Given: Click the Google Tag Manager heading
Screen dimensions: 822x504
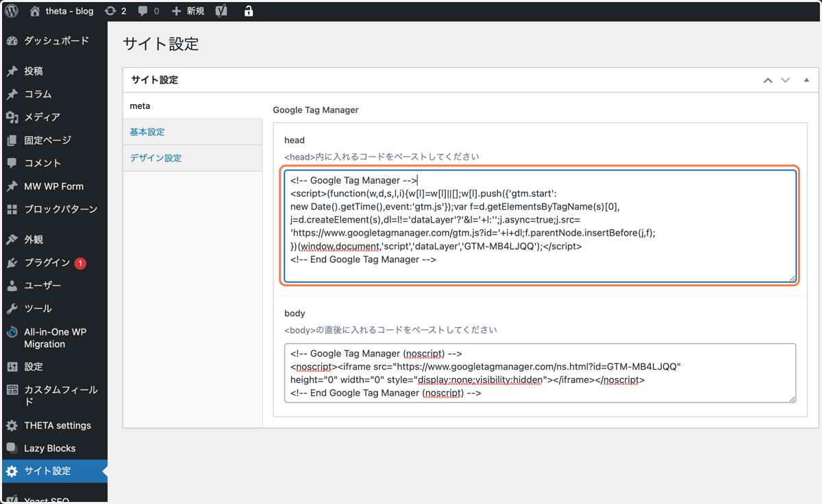Looking at the screenshot, I should [x=316, y=110].
